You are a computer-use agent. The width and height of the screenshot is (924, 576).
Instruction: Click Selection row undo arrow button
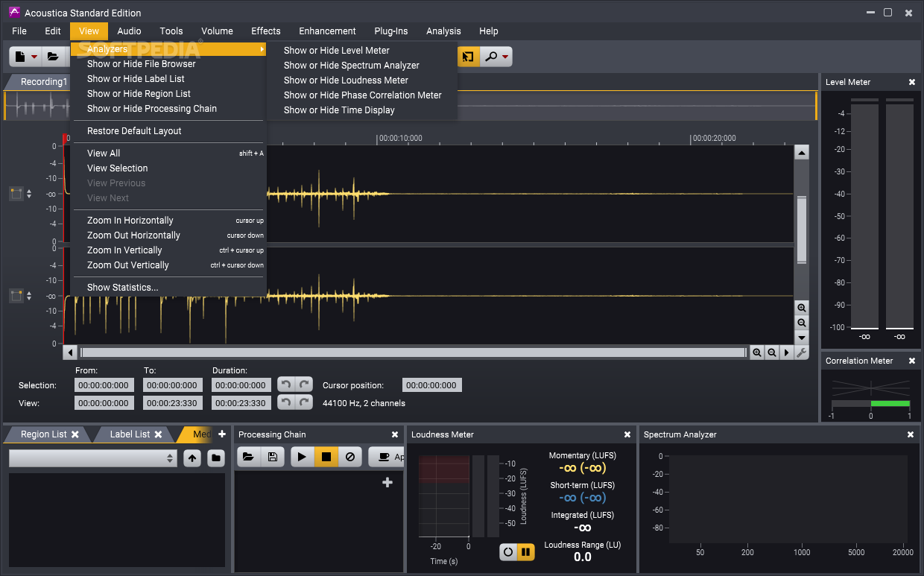point(285,384)
